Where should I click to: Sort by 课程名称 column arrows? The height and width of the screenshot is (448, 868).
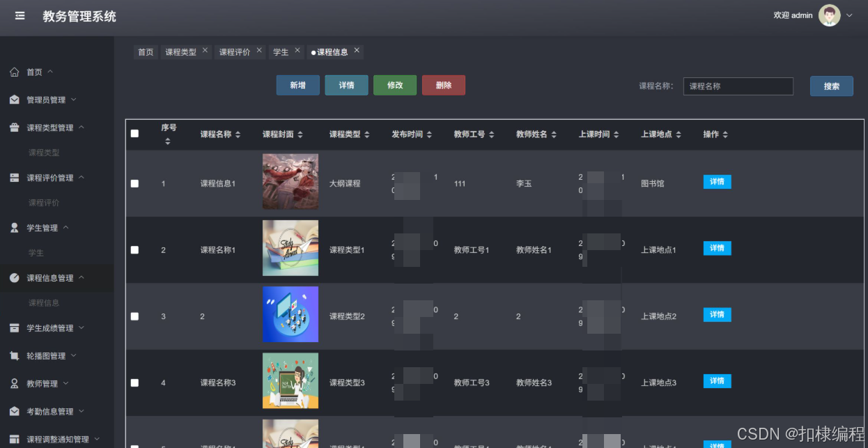(238, 134)
